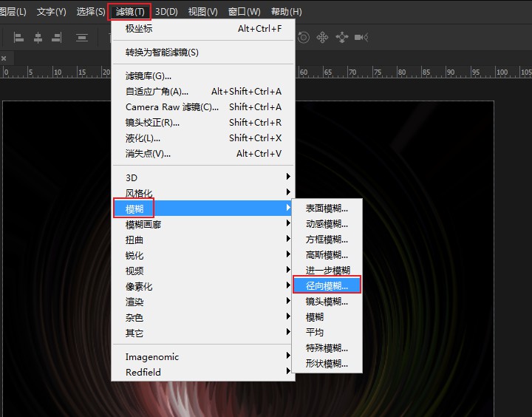Expand the 渲染 submenu
Screen dimensions: 532x417
203,302
